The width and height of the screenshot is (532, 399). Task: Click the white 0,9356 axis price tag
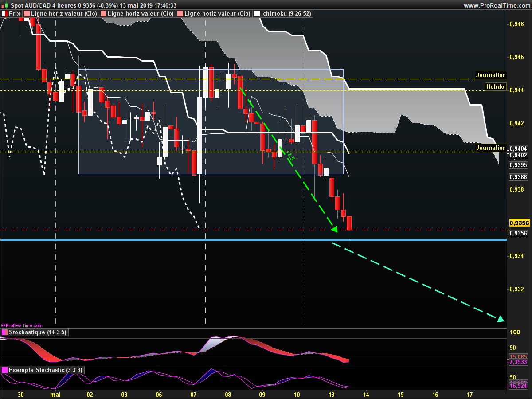(x=518, y=233)
